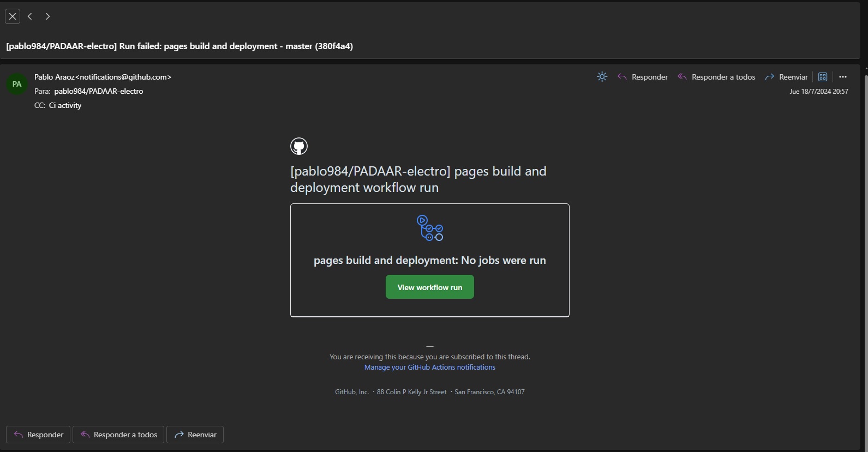Image resolution: width=868 pixels, height=452 pixels.
Task: Toggle light/dark reading mode sun icon
Action: (x=602, y=77)
